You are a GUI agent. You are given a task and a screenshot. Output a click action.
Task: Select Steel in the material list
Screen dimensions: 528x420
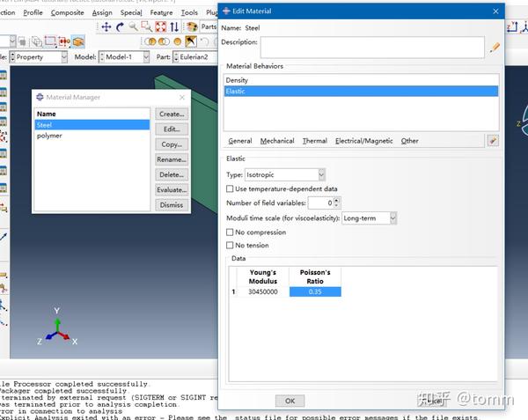pos(92,125)
